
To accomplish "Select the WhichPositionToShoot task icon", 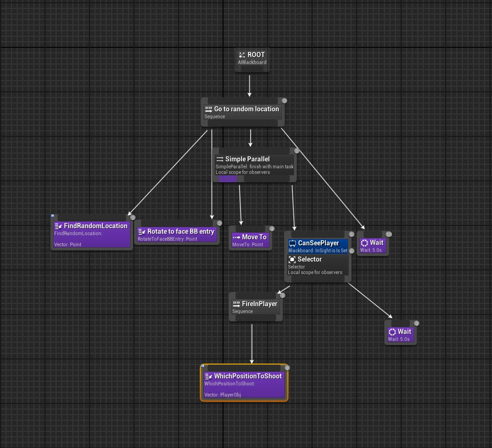I will click(x=209, y=377).
